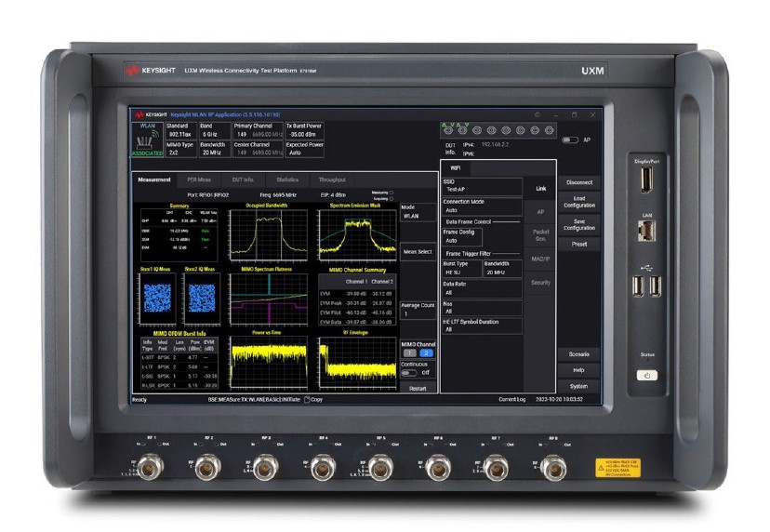Select the WiFi tab

click(x=456, y=168)
